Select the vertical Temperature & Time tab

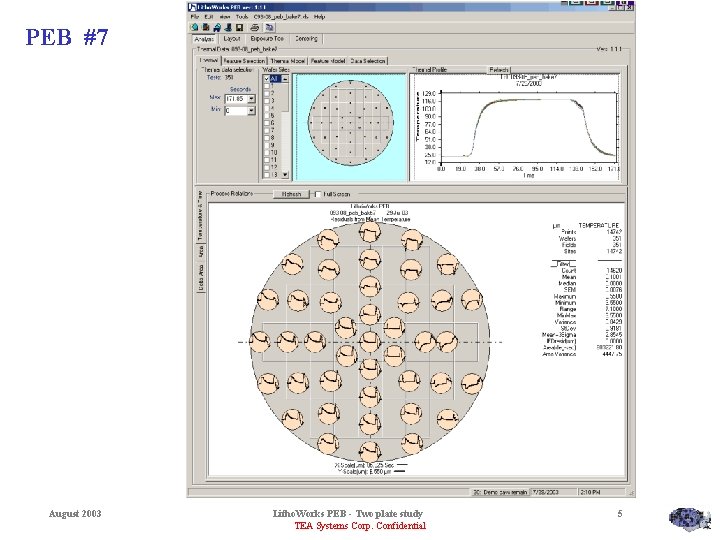200,216
